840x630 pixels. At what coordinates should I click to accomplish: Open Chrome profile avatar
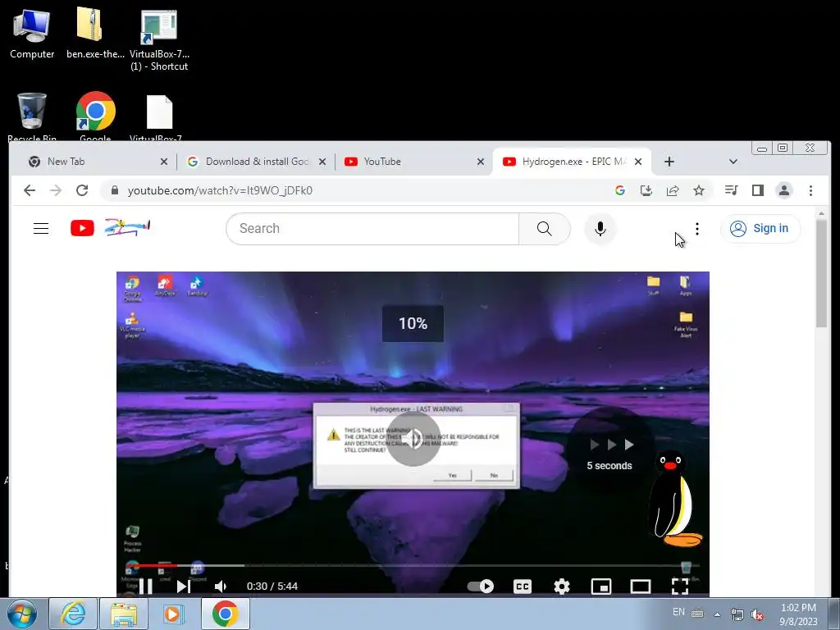point(783,190)
